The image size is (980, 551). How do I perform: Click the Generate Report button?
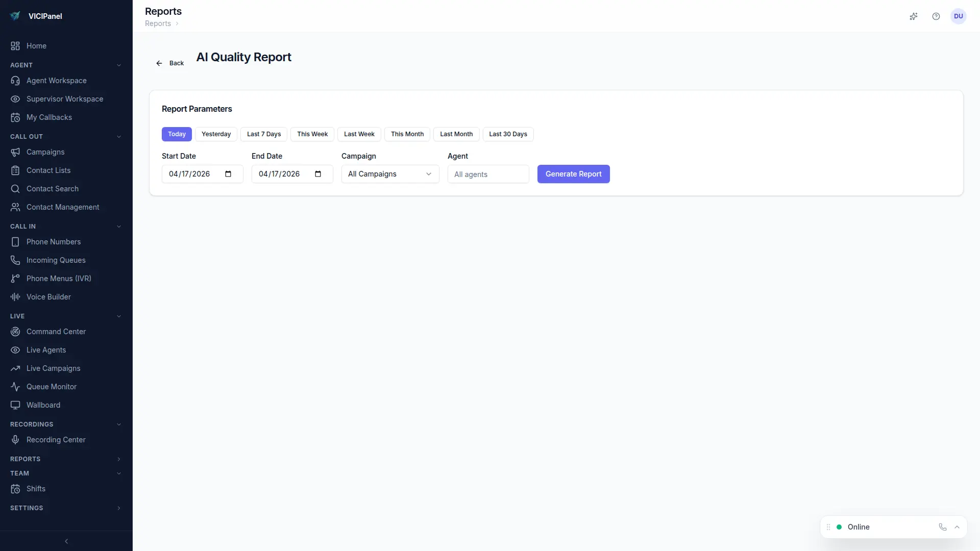click(573, 174)
